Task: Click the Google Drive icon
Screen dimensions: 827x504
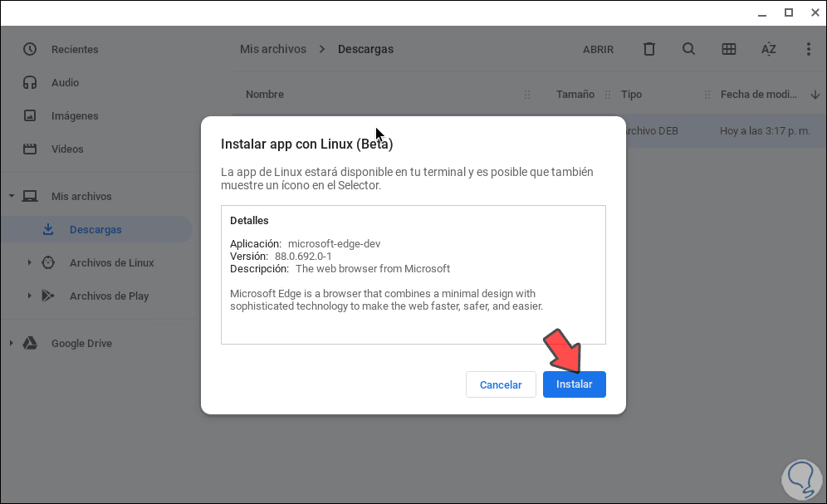Action: coord(30,343)
